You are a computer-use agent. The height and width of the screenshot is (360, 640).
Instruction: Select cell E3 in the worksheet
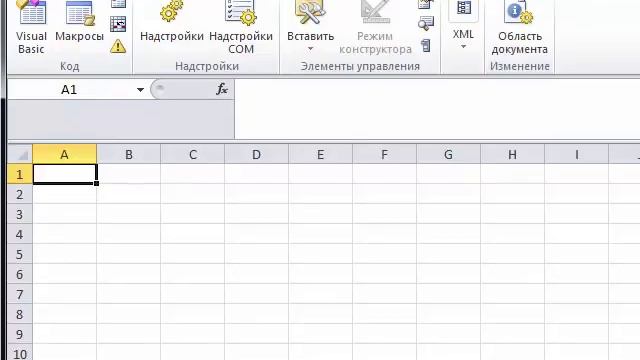320,214
